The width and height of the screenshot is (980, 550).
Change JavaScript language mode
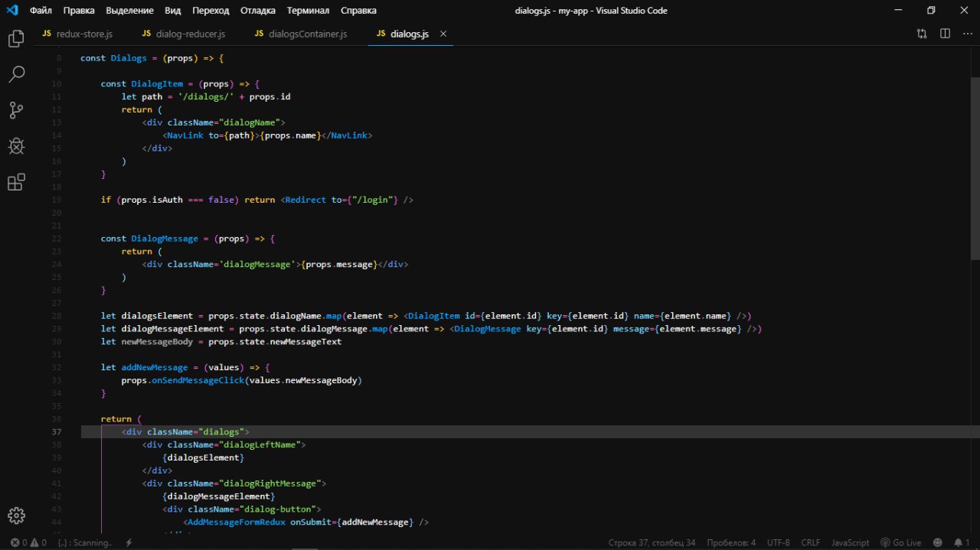(850, 542)
